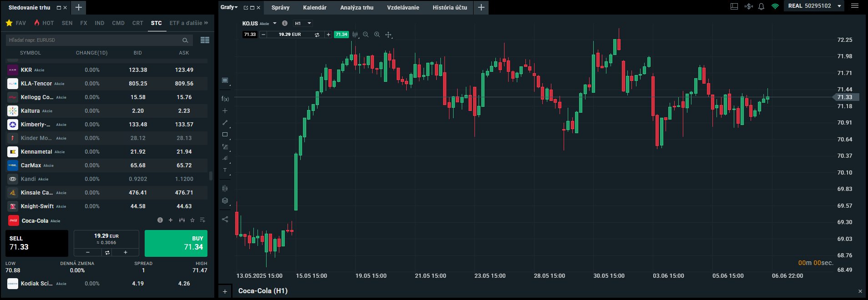Add new tab after História účtu
The height and width of the screenshot is (300, 868).
point(481,7)
